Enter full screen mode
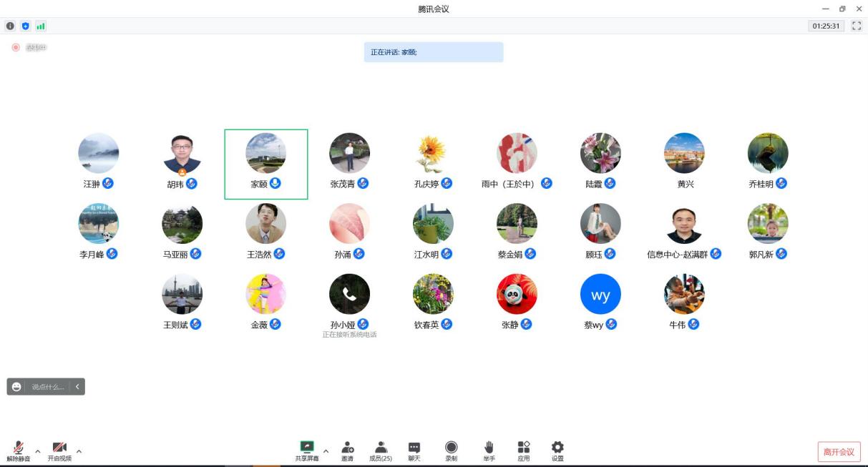Viewport: 868px width, 467px height. (856, 26)
